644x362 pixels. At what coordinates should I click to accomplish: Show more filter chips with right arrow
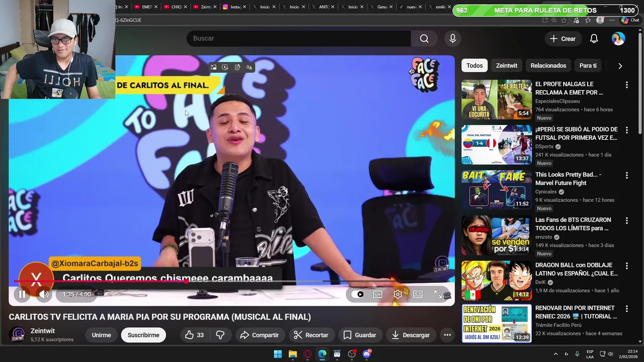click(620, 66)
